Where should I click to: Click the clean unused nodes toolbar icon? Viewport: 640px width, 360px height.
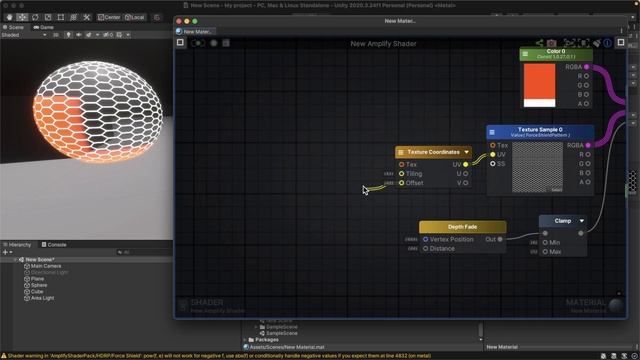pos(226,43)
